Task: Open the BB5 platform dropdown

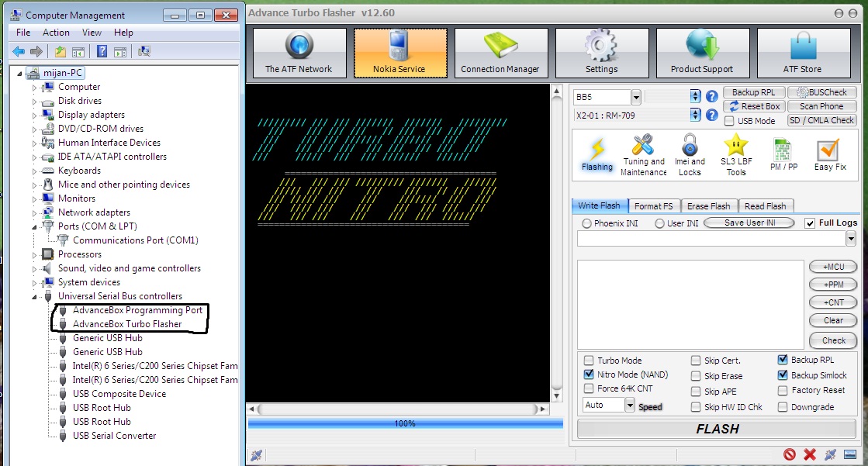Action: 635,97
